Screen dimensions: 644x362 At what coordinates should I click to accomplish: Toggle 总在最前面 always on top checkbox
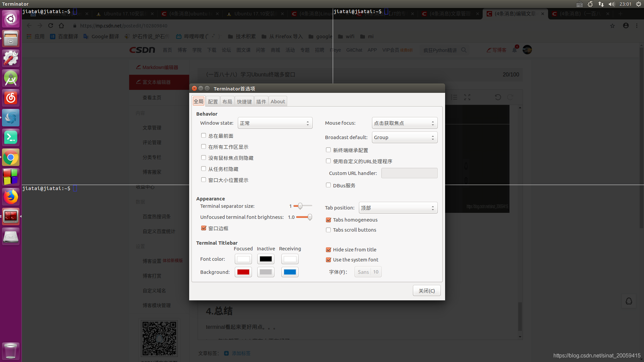click(204, 135)
